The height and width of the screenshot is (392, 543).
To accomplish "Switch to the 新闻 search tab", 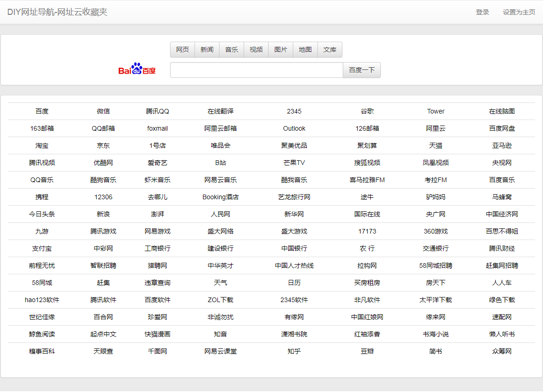I will (x=207, y=50).
